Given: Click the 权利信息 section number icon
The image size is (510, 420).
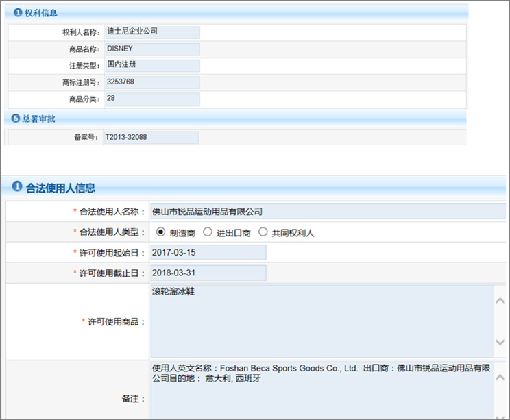Looking at the screenshot, I should click(18, 12).
